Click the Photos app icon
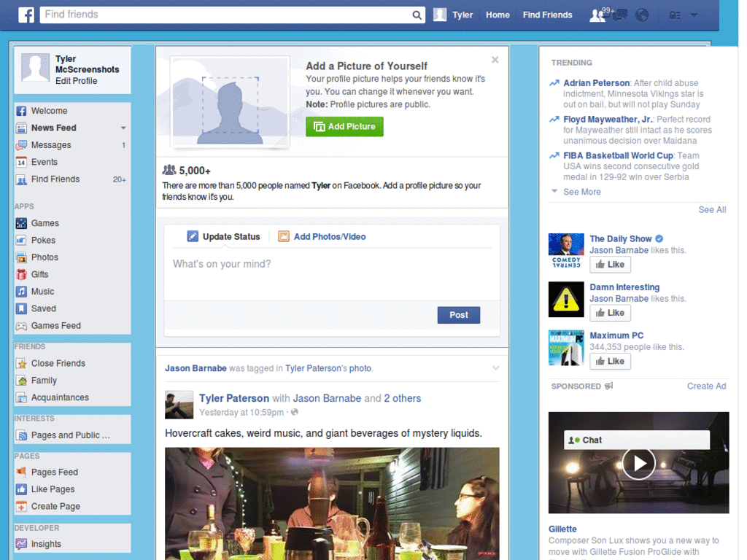Image resolution: width=747 pixels, height=560 pixels. (x=21, y=257)
